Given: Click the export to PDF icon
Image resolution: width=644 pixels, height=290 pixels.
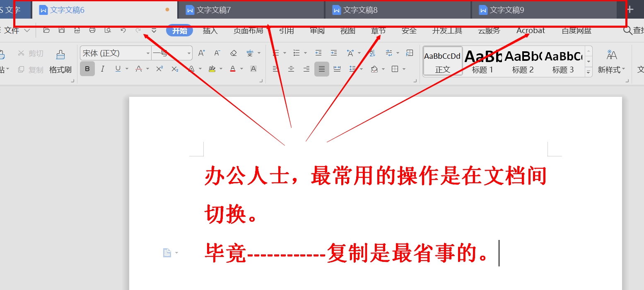Looking at the screenshot, I should (77, 30).
